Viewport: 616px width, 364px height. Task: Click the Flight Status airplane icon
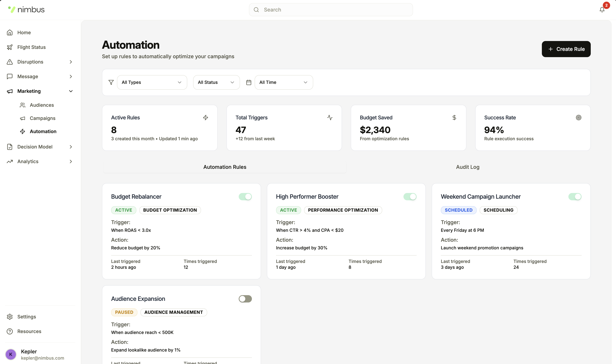(x=10, y=47)
